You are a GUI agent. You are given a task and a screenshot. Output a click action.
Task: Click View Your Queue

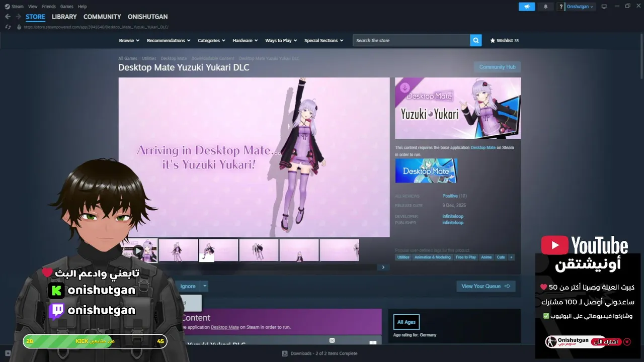[x=486, y=286]
